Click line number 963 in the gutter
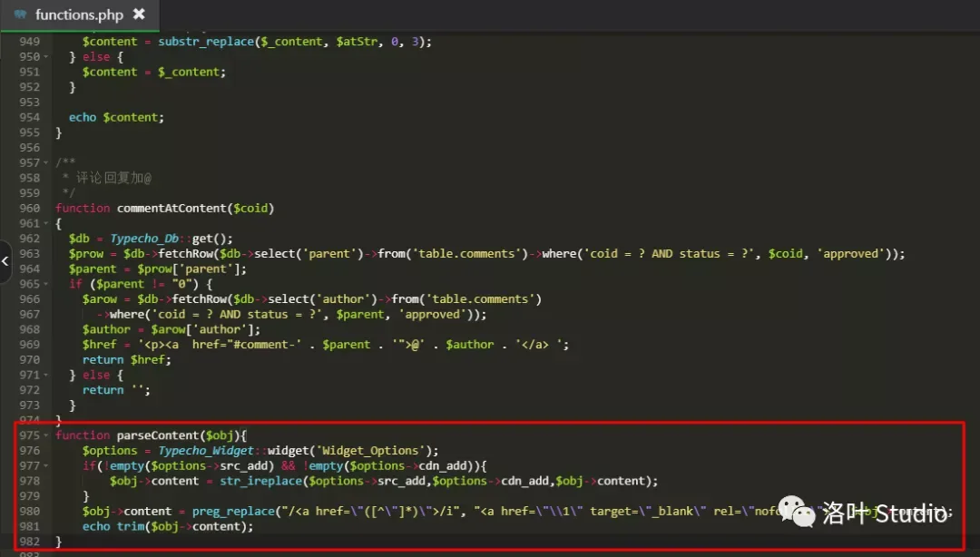Viewport: 980px width, 557px height. (x=29, y=254)
